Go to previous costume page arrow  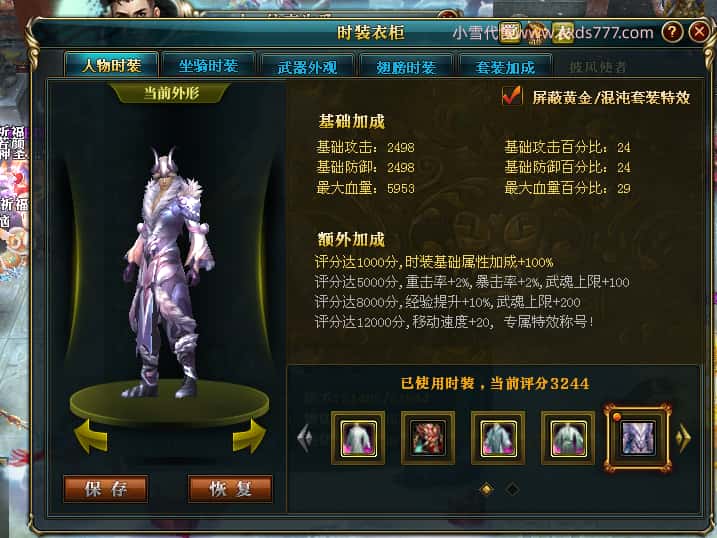pos(305,438)
